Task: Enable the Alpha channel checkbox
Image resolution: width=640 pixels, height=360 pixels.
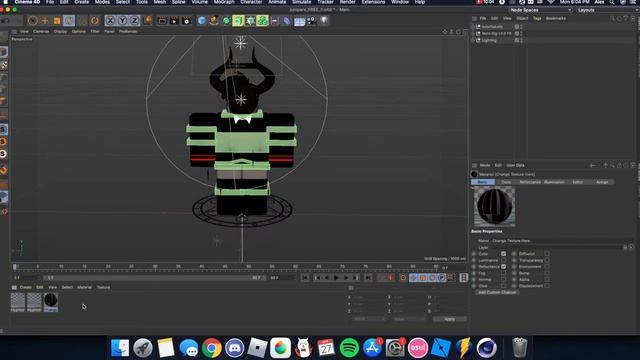Action: (547, 280)
